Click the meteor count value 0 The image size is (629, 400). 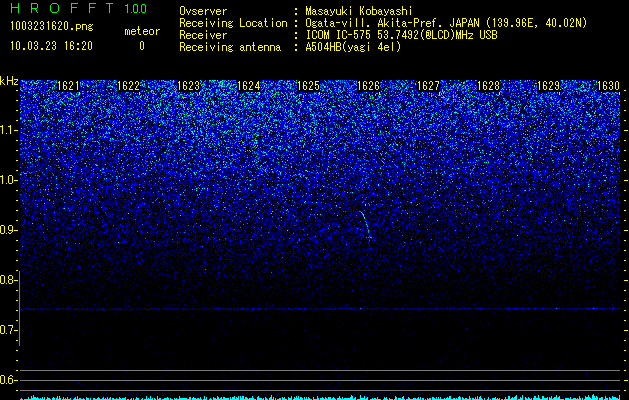(x=142, y=46)
